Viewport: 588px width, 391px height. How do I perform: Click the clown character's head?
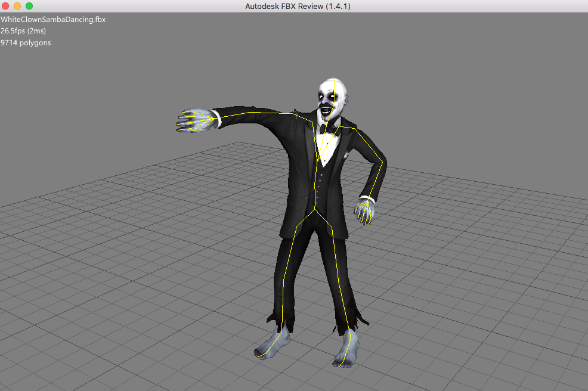pos(333,99)
